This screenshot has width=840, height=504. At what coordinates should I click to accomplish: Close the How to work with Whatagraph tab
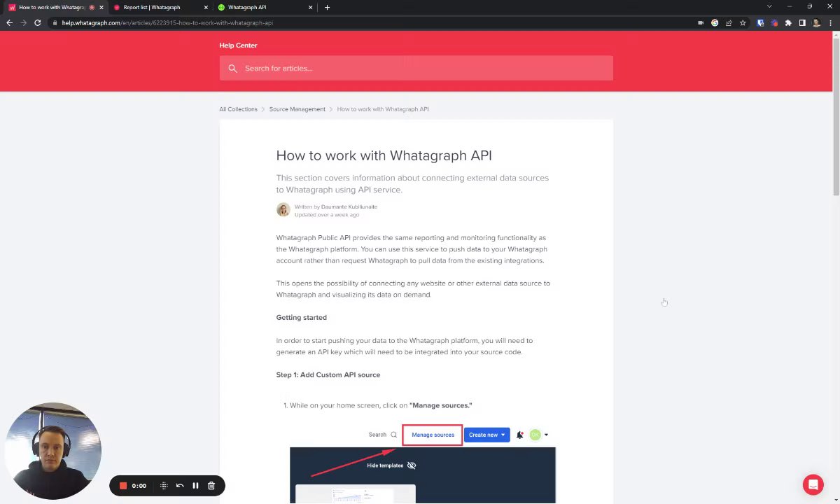(x=101, y=7)
